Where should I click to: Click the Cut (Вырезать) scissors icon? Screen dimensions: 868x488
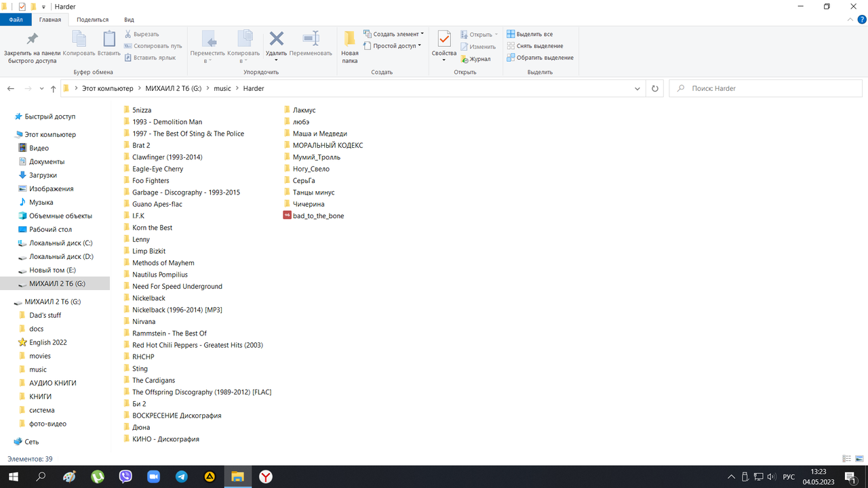128,34
